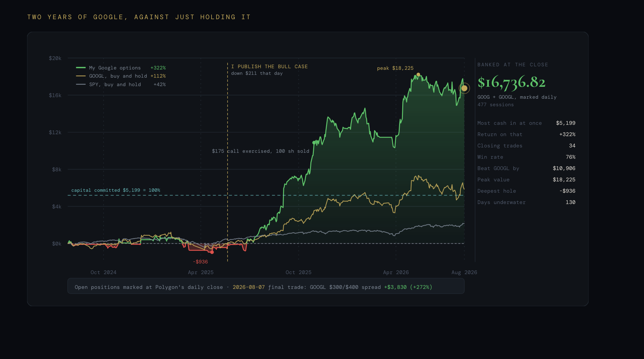This screenshot has height=359, width=644.
Task: Click the gold GOOGL buy and hold legend swatch
Action: coord(81,76)
